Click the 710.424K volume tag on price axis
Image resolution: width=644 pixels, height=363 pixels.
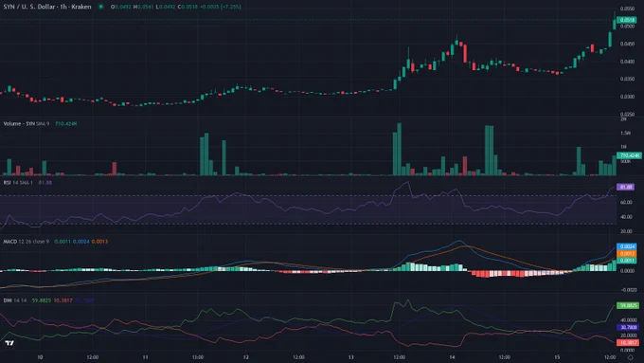629,155
